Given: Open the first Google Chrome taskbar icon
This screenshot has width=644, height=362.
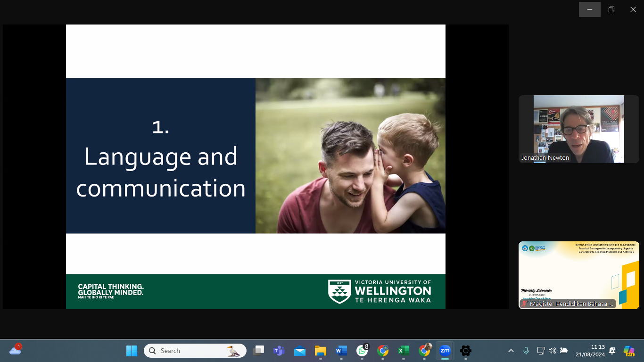Looking at the screenshot, I should 383,351.
